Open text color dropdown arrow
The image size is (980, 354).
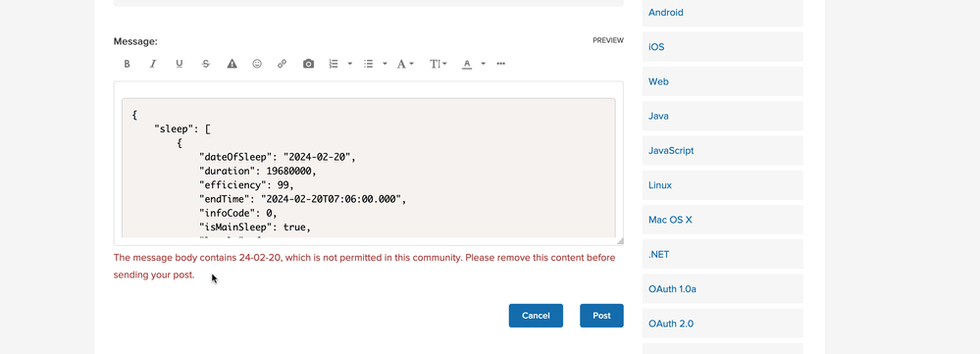[483, 64]
